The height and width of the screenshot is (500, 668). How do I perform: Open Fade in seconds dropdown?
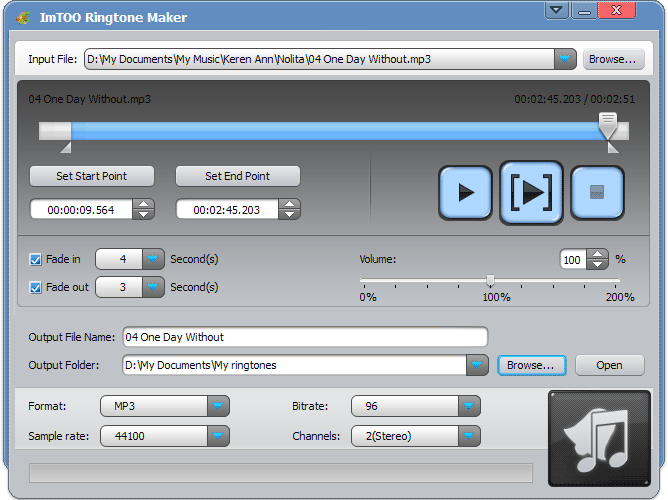tap(153, 259)
